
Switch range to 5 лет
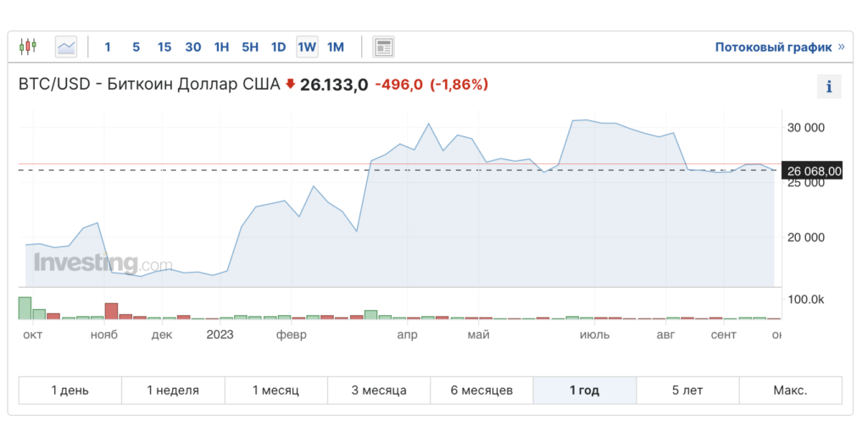[687, 390]
